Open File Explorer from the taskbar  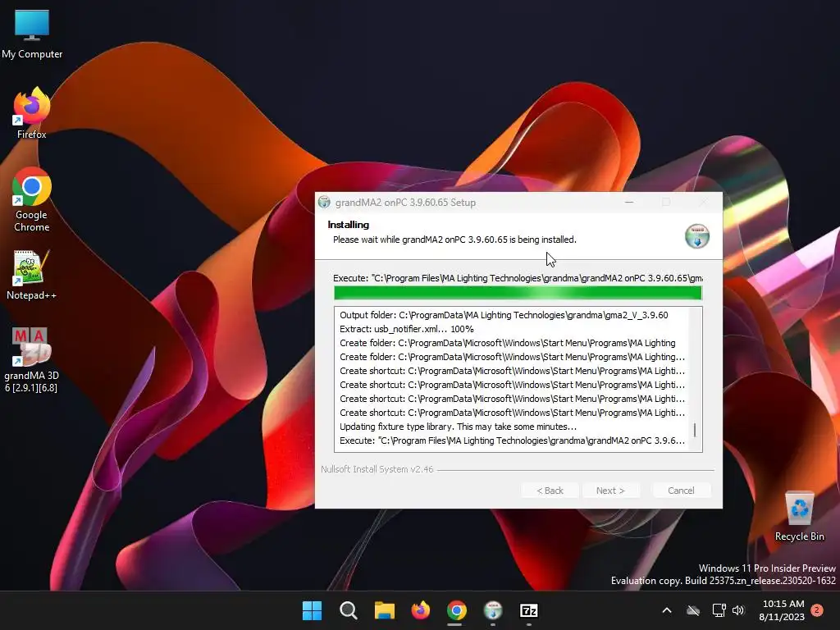coord(384,610)
